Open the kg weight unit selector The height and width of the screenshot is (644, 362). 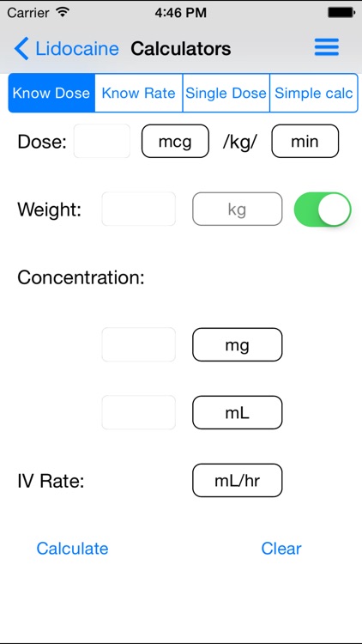(238, 209)
